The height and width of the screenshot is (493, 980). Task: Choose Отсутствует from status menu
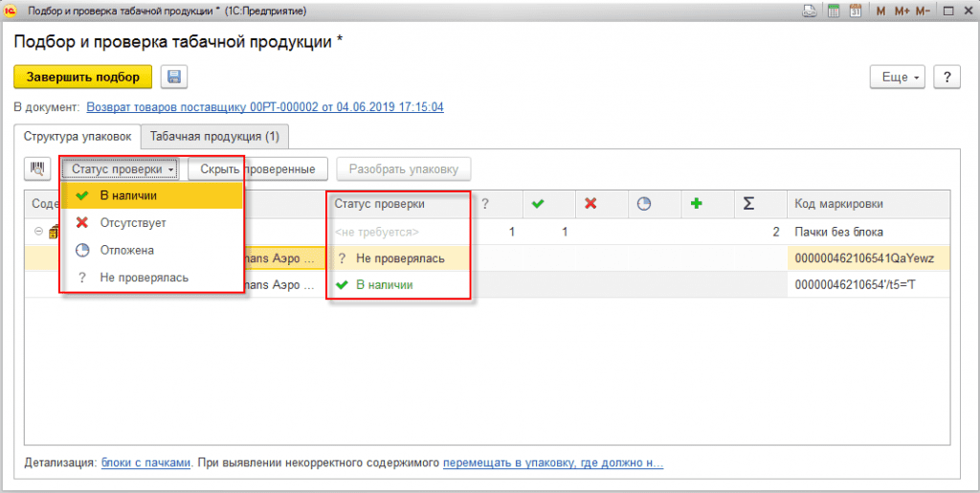point(133,223)
